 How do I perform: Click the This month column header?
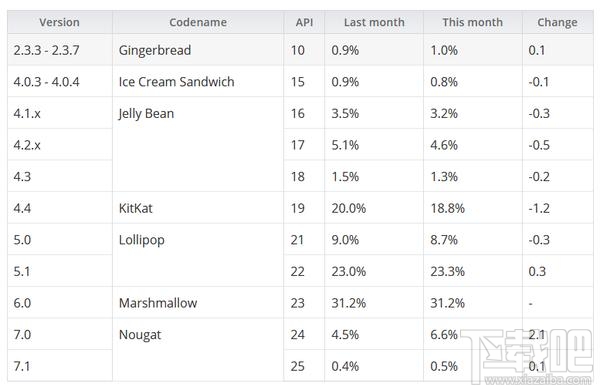473,22
